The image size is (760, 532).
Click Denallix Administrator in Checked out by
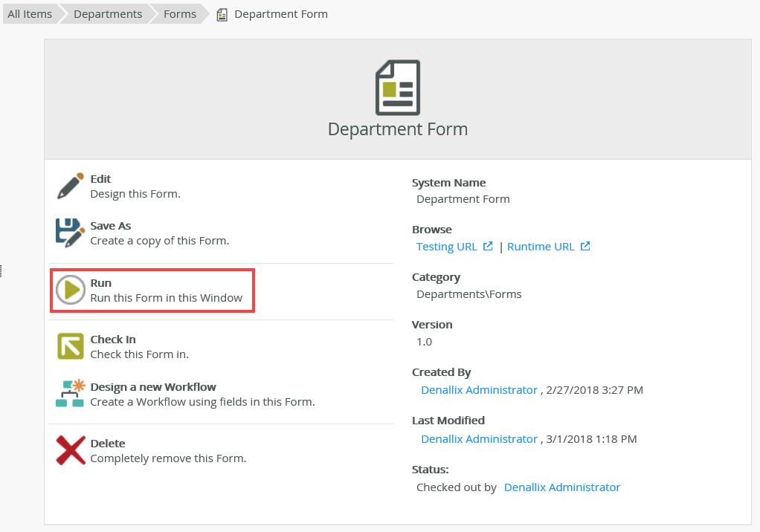click(561, 487)
